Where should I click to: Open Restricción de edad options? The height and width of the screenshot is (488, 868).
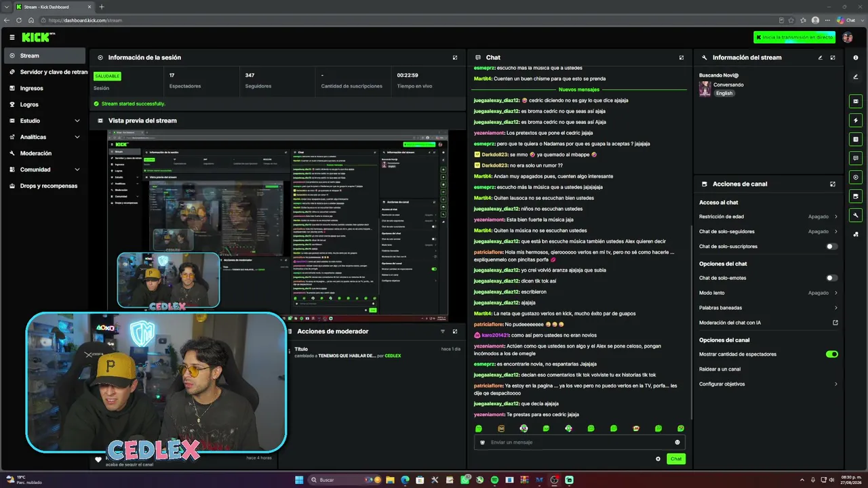768,217
